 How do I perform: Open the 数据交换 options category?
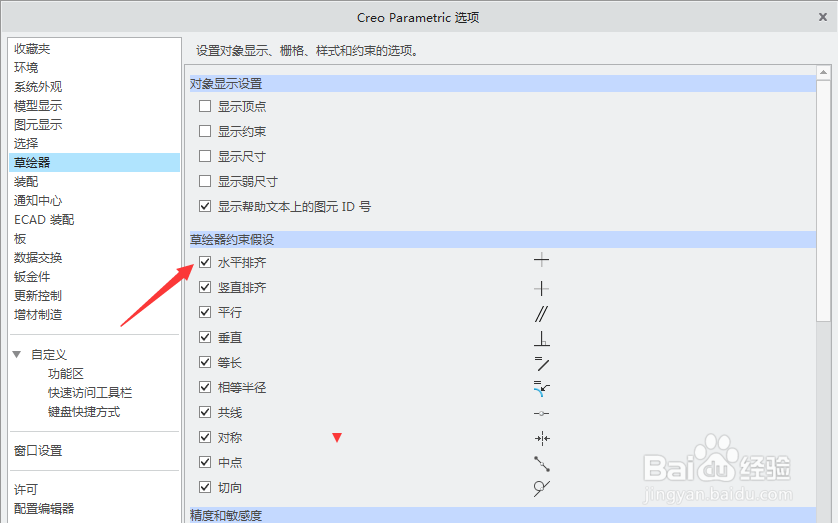pyautogui.click(x=38, y=258)
